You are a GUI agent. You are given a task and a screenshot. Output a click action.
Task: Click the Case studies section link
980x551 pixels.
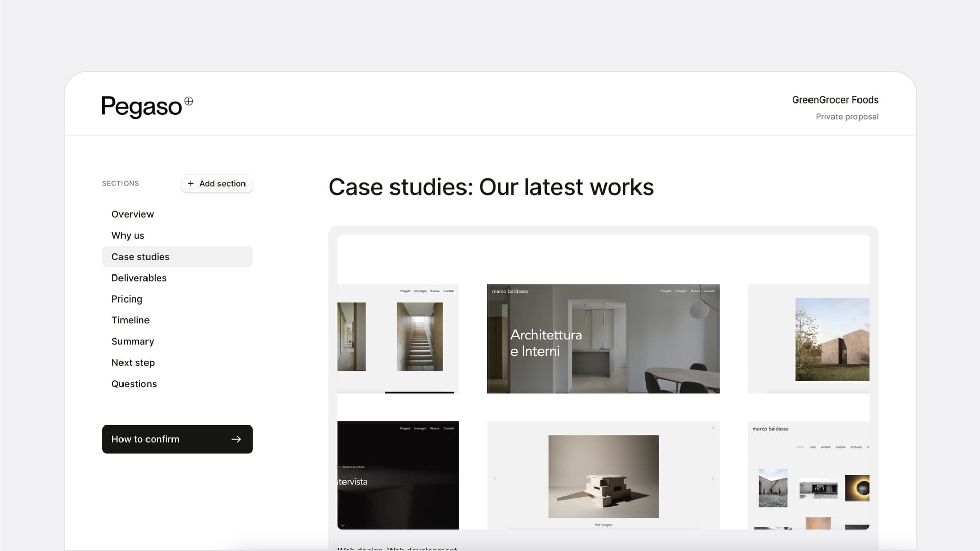click(140, 256)
